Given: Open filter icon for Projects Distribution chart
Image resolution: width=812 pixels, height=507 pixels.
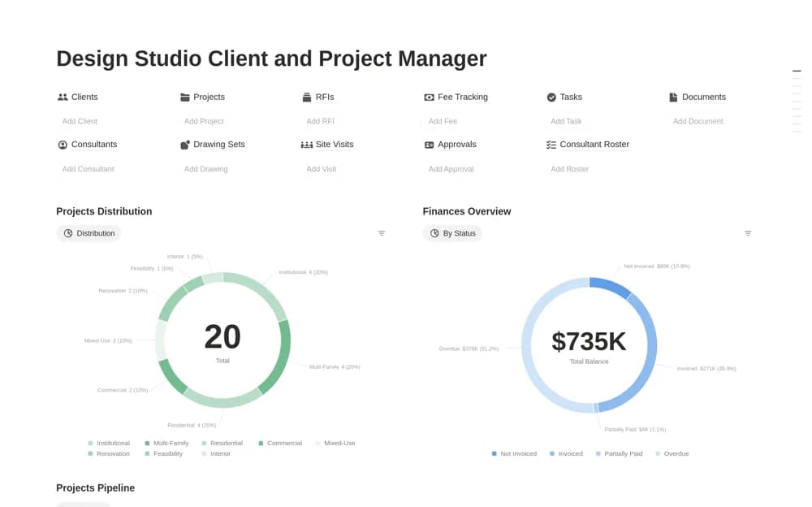Looking at the screenshot, I should click(382, 233).
